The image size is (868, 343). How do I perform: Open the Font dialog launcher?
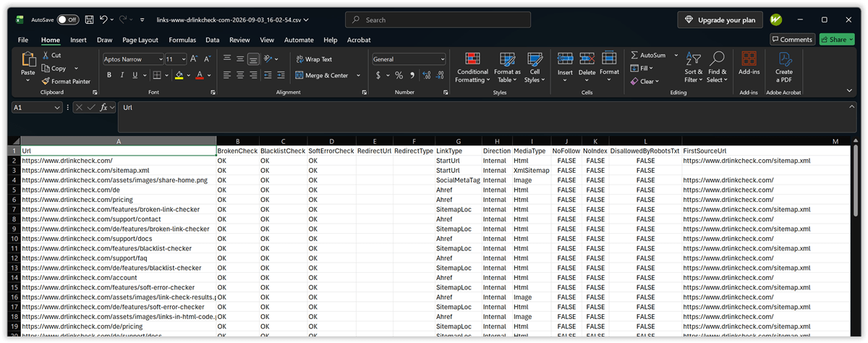coord(213,93)
